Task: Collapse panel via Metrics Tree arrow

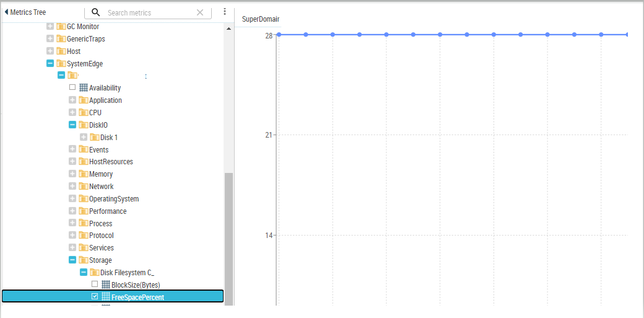Action: pos(6,12)
